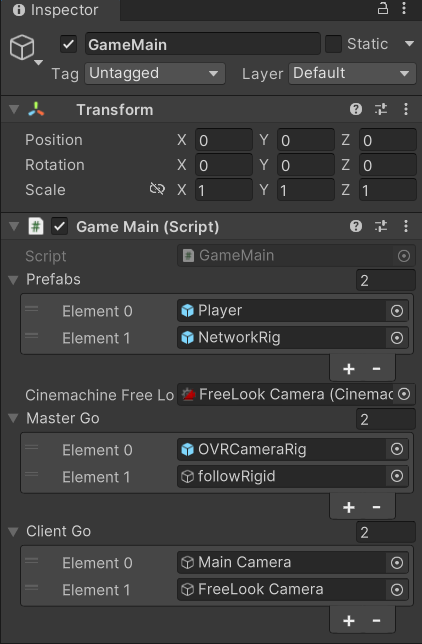
Task: Lock the Inspector with the padlock icon
Action: coord(383,8)
